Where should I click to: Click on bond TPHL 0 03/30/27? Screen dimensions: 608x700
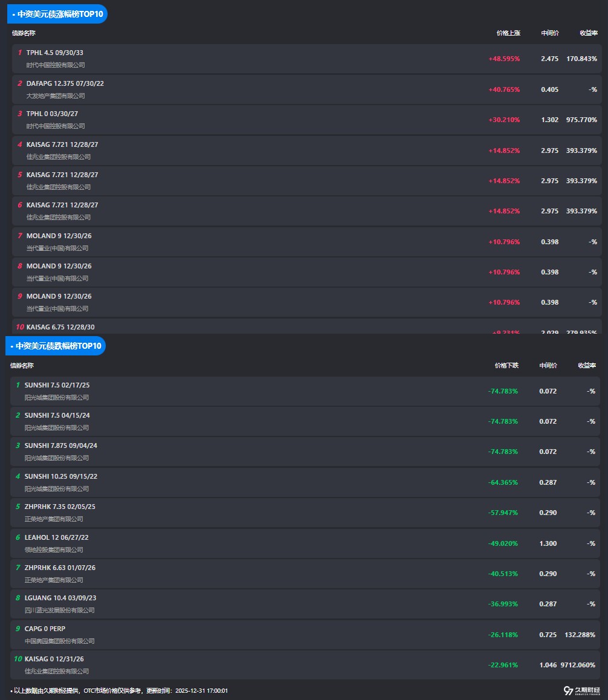pyautogui.click(x=53, y=114)
